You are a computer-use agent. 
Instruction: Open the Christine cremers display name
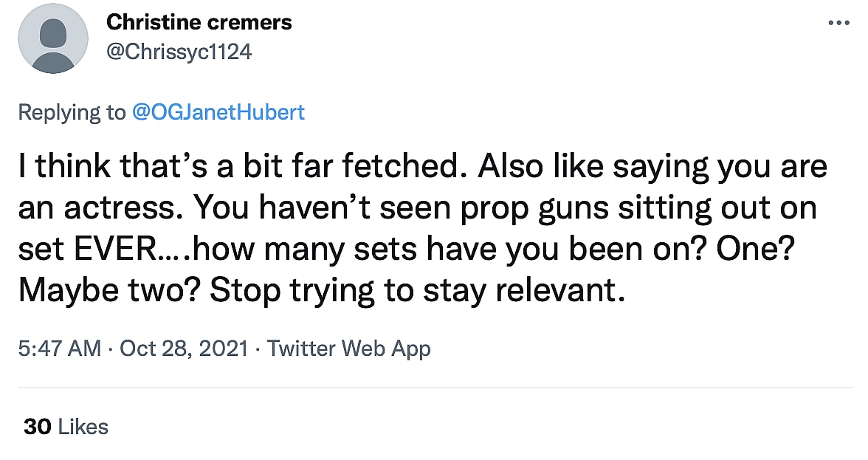(x=199, y=22)
